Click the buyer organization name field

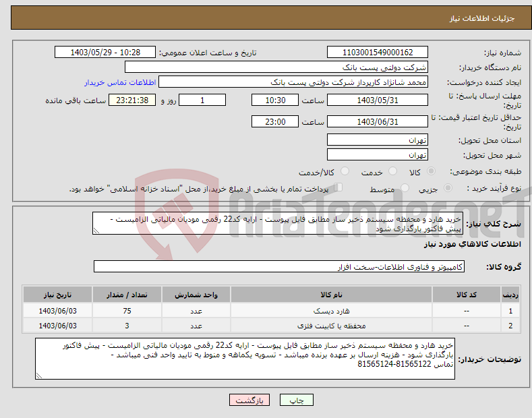click(x=276, y=67)
